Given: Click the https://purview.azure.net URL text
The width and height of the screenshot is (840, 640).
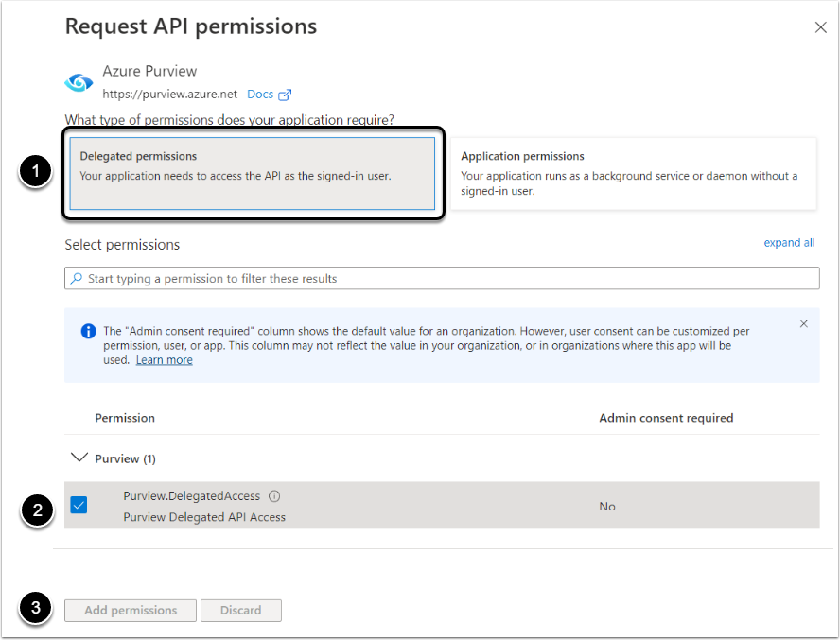Looking at the screenshot, I should point(170,95).
